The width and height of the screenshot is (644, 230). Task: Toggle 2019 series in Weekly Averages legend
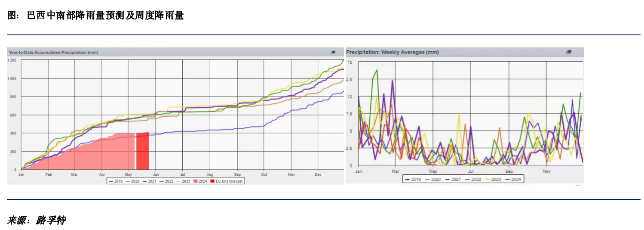[x=413, y=179]
